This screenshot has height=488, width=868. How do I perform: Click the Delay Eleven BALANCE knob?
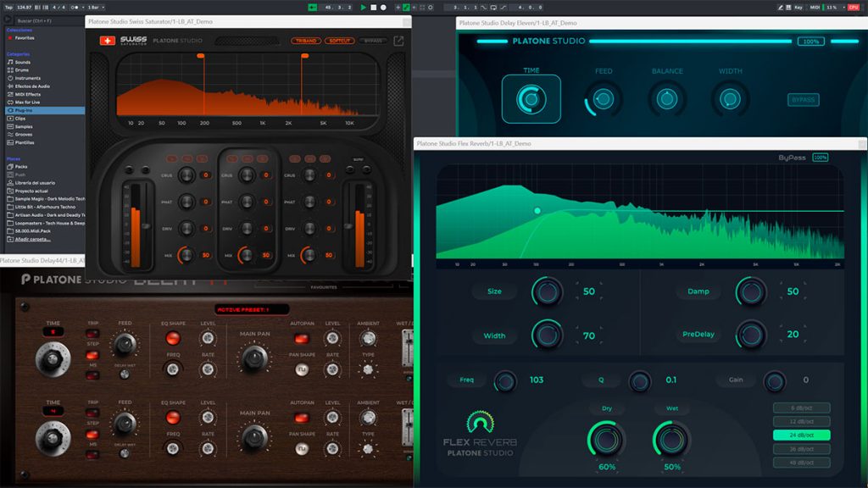click(x=667, y=100)
